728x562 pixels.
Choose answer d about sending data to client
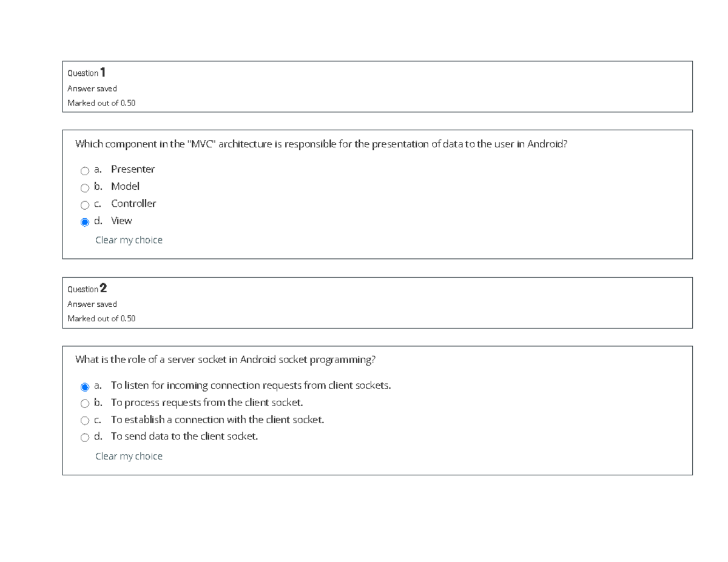point(85,437)
